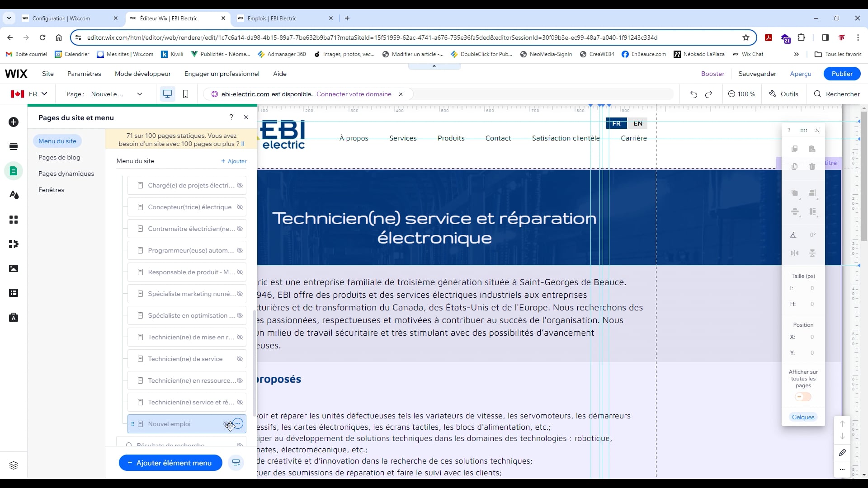This screenshot has height=488, width=868.
Task: Open the Layers icon at sidebar bottom
Action: click(14, 465)
